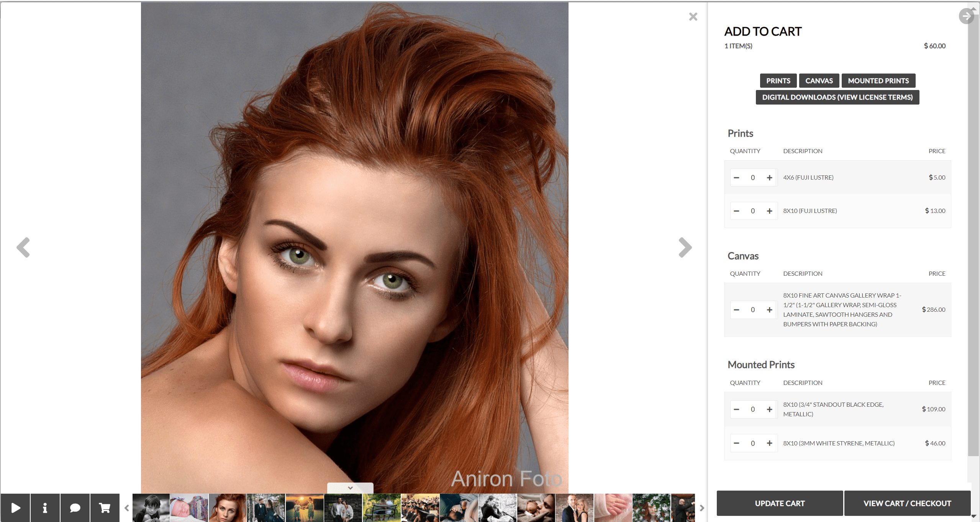Jump to the Prints section tab
This screenshot has height=522, width=980.
(x=778, y=81)
